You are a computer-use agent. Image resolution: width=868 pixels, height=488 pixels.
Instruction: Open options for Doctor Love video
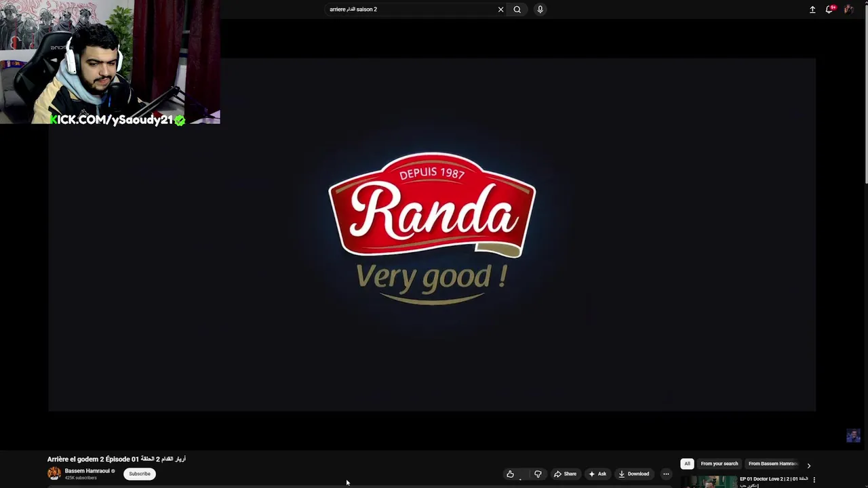(814, 480)
